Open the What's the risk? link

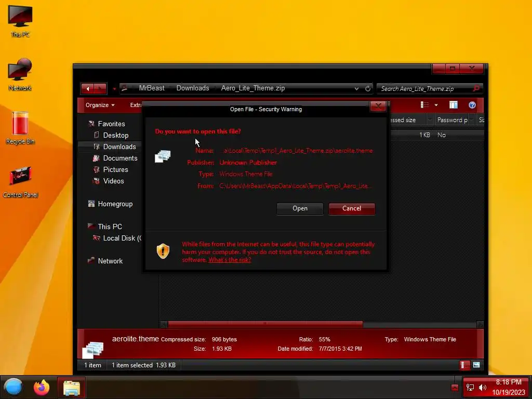point(230,260)
